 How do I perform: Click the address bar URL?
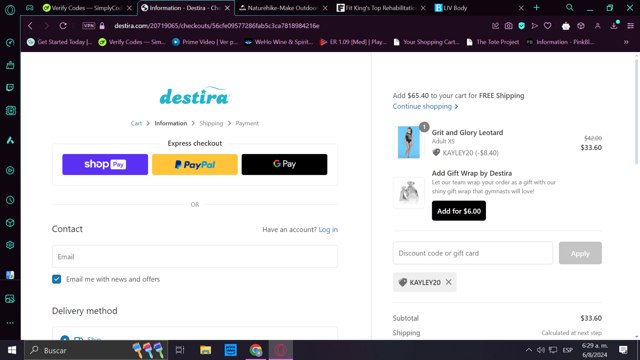pos(217,26)
